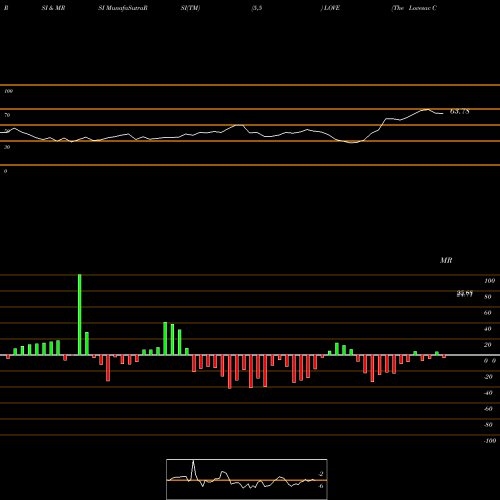Screen dimensions: 500x500
Task: Click the tallest green MR histogram bar
Action: pos(80,315)
